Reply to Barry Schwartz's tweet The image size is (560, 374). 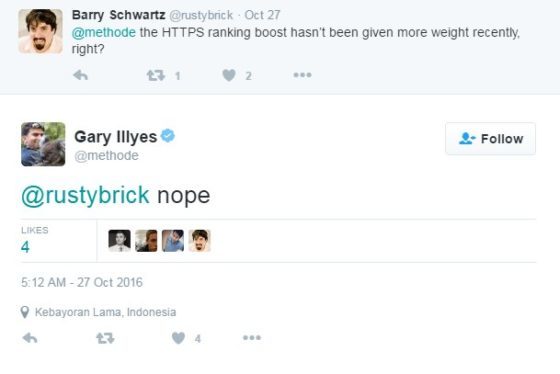(80, 75)
